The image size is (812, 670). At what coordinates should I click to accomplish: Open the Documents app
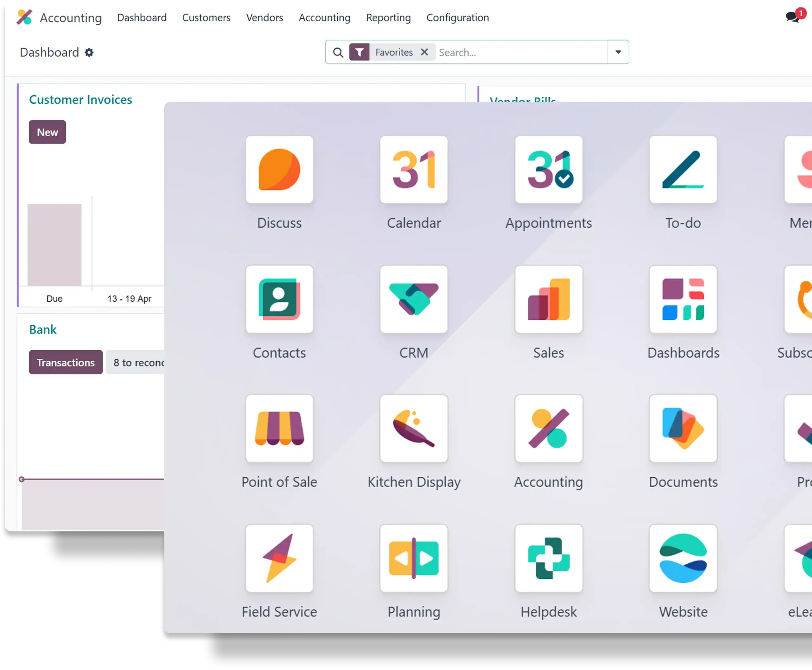coord(683,428)
